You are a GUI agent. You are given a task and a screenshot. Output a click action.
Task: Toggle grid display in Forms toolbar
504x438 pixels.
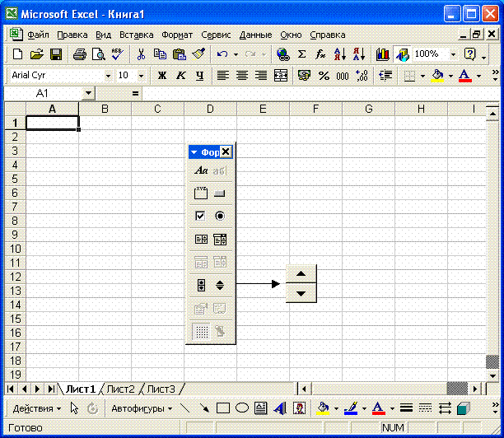click(x=202, y=331)
